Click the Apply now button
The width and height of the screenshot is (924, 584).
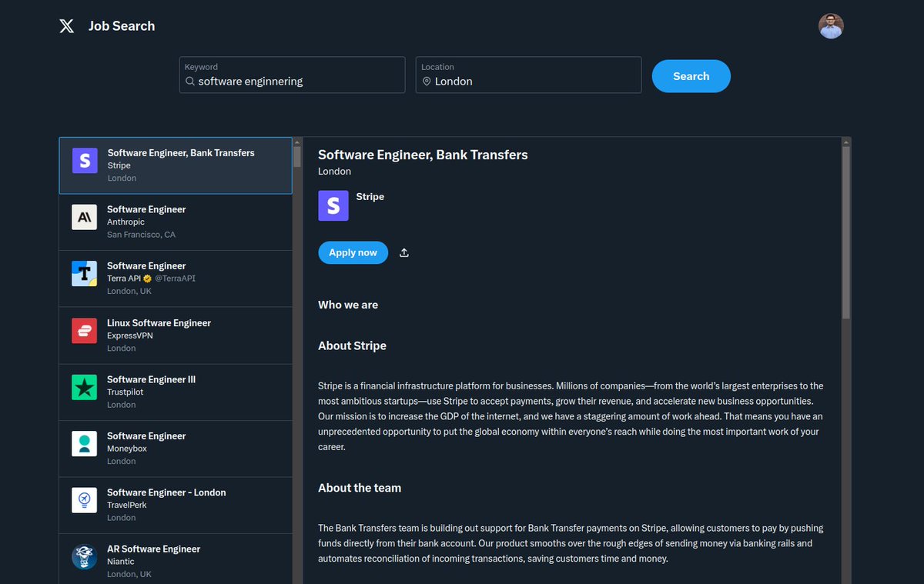pyautogui.click(x=353, y=252)
